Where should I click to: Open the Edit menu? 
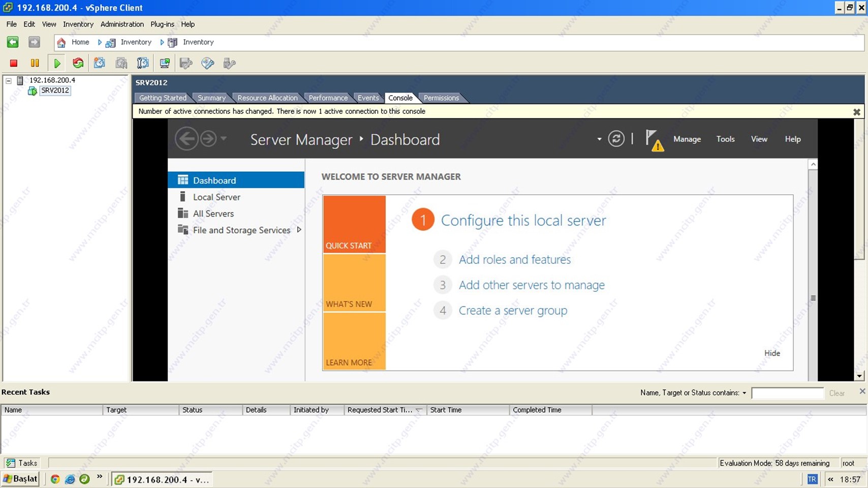click(29, 24)
